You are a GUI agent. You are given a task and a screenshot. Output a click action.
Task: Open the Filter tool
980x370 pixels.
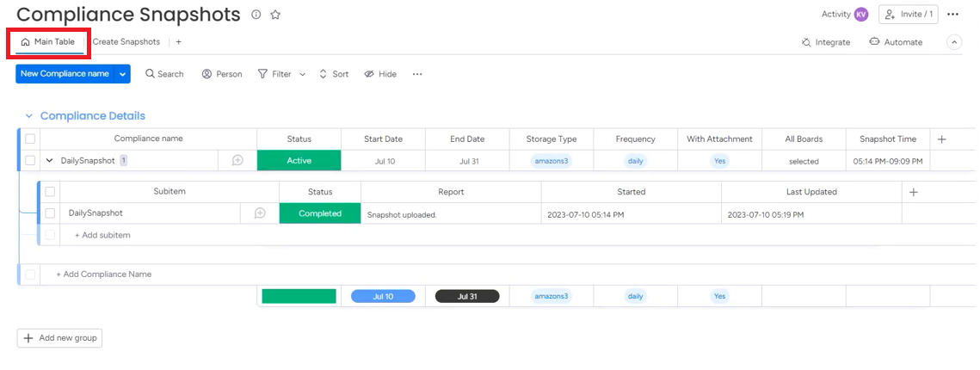tap(274, 74)
